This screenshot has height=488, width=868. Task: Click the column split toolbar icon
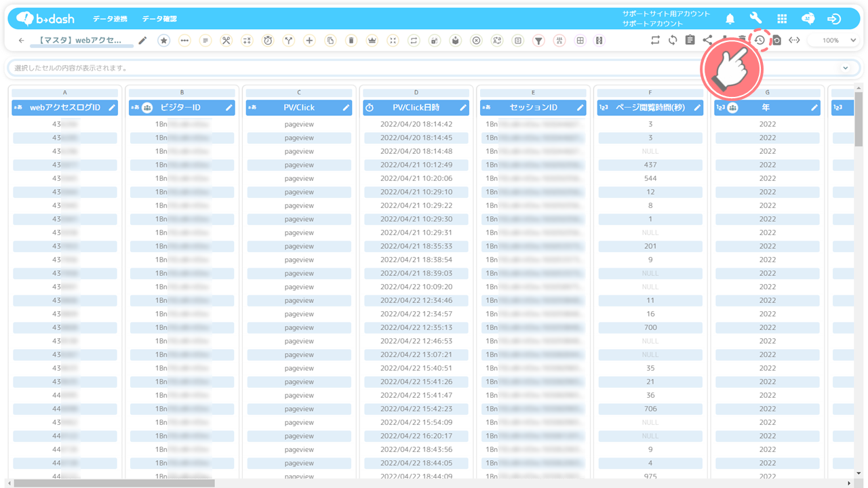click(599, 41)
